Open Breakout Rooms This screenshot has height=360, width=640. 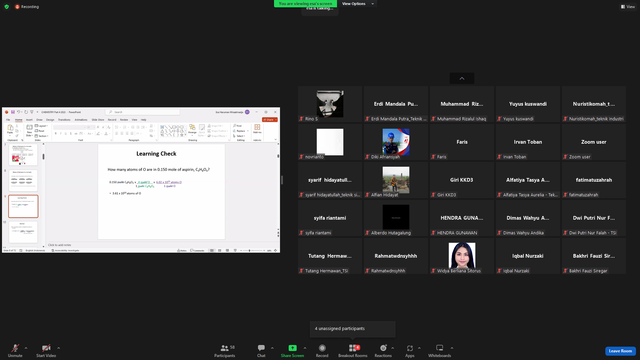353,350
